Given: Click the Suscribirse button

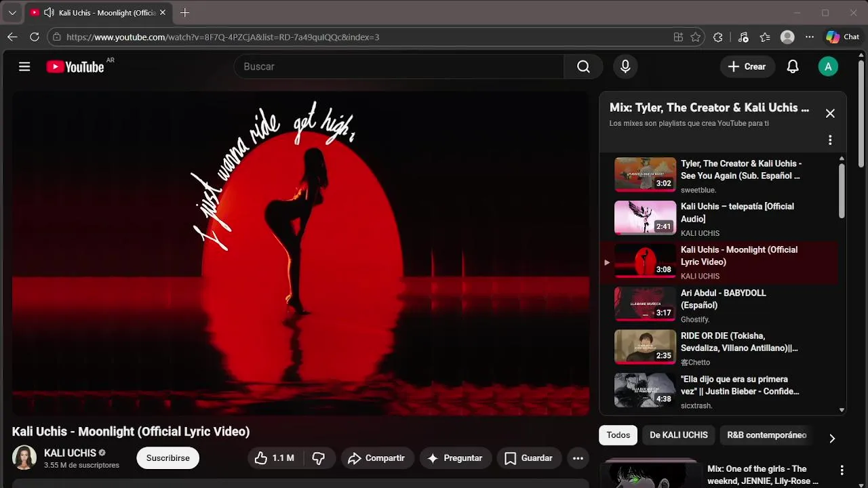Looking at the screenshot, I should tap(167, 458).
